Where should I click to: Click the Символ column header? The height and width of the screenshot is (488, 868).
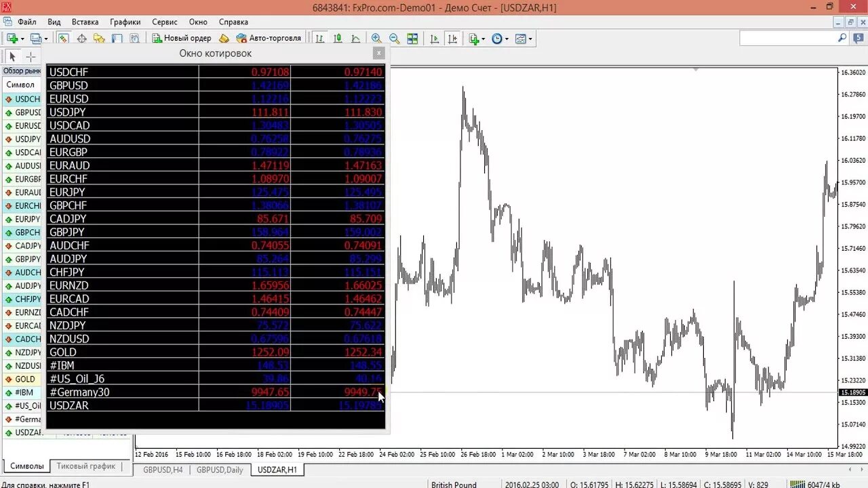point(20,85)
